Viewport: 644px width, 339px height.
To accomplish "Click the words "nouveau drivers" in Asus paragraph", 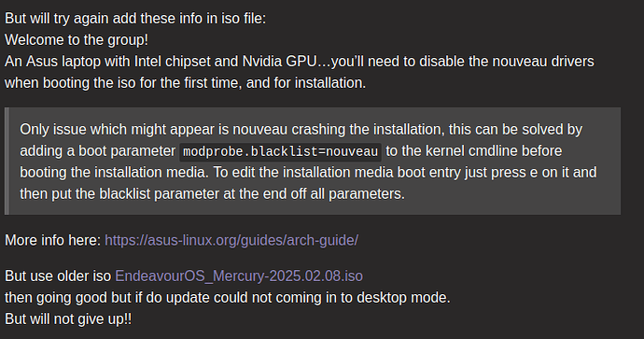I will (543, 62).
